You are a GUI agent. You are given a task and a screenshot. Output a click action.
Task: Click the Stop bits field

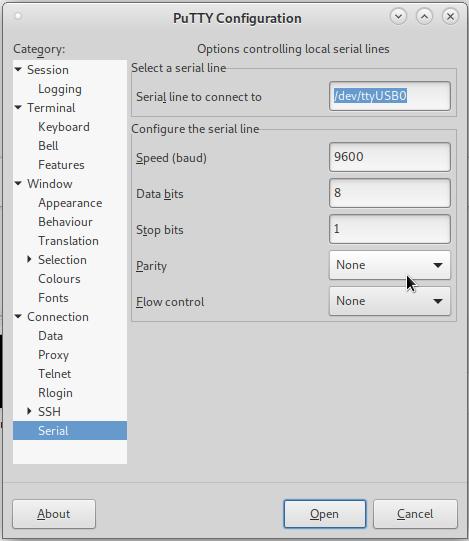(x=390, y=229)
